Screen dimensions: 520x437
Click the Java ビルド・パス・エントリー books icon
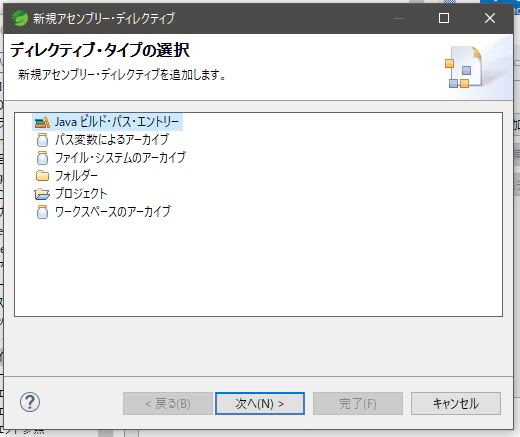pyautogui.click(x=42, y=122)
